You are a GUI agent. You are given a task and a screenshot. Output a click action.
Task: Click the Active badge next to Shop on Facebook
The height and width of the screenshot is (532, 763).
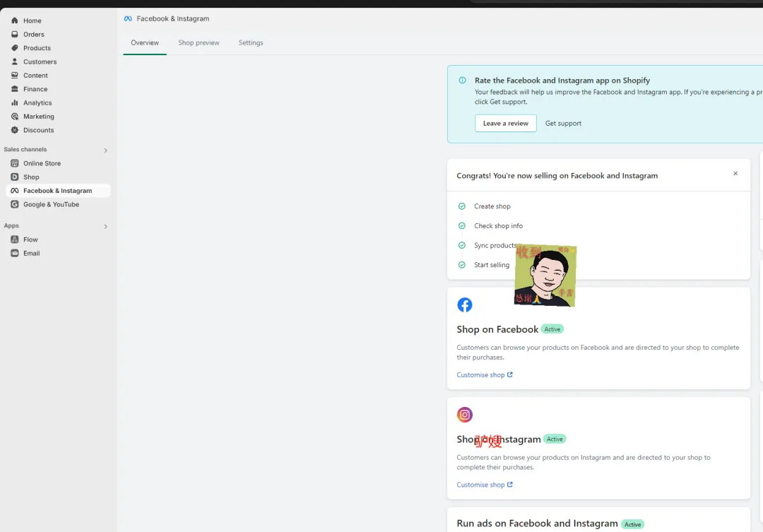click(552, 329)
